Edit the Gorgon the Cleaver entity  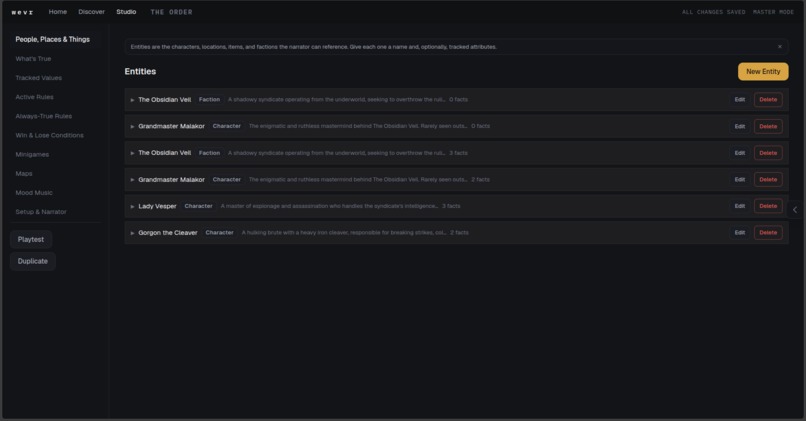pos(739,233)
